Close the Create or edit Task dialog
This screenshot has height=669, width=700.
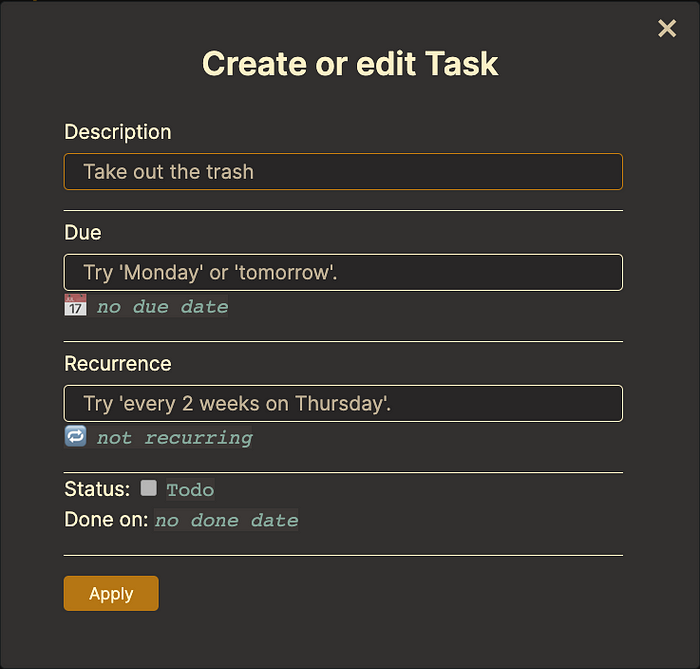point(667,29)
